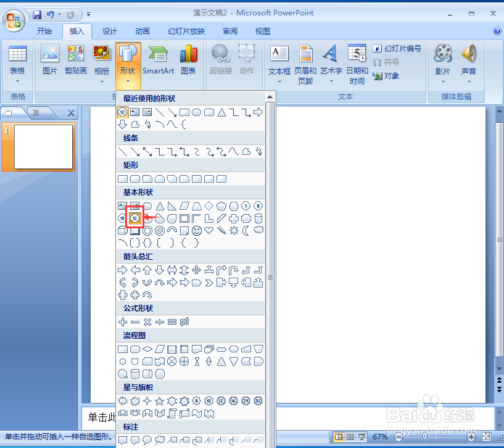This screenshot has width=504, height=448.
Task: Switch to slide sorter view
Action: pos(350,437)
